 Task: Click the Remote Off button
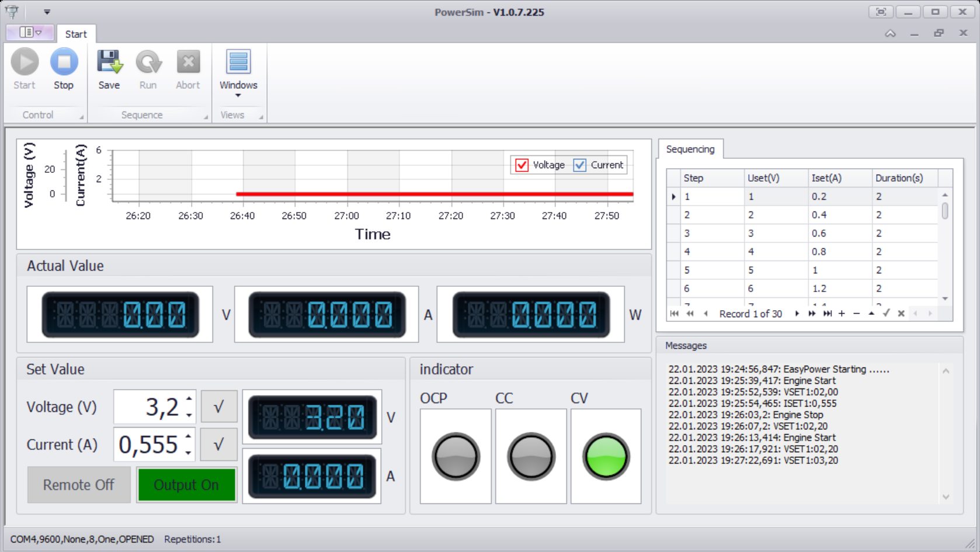[x=79, y=485]
